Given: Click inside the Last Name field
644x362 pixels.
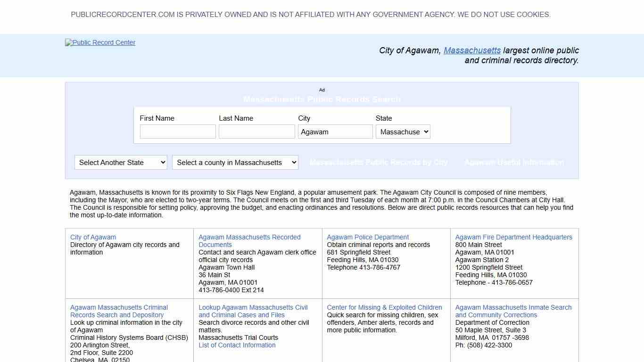Looking at the screenshot, I should coord(256,132).
